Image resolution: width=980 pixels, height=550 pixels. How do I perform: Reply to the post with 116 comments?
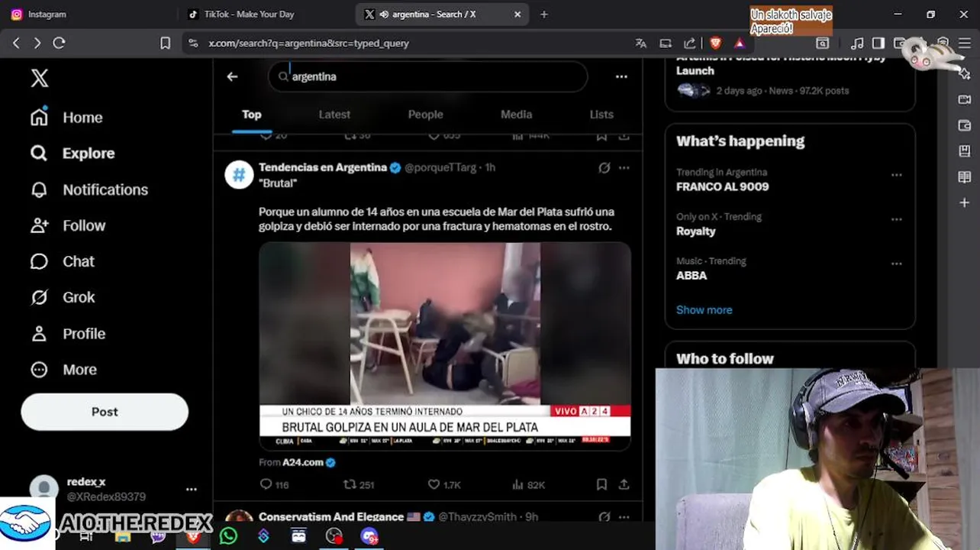(274, 484)
